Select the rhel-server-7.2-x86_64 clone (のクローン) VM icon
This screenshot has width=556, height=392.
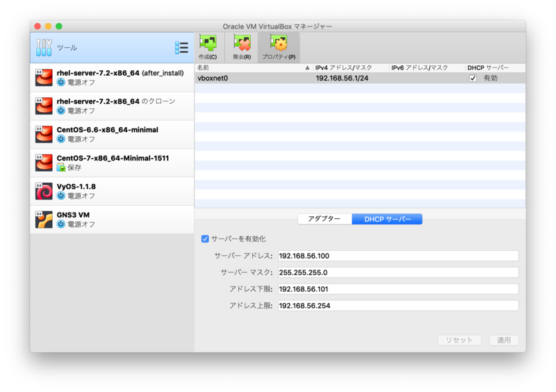[x=44, y=106]
